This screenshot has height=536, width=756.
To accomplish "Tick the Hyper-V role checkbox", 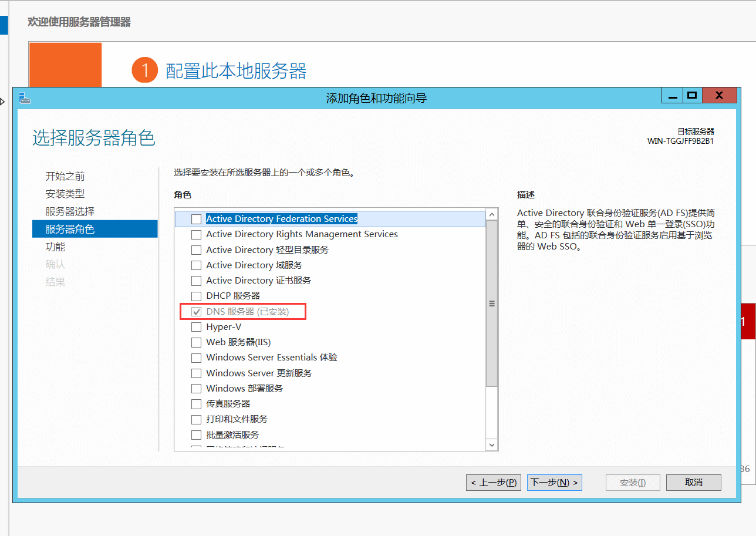I will pos(196,327).
